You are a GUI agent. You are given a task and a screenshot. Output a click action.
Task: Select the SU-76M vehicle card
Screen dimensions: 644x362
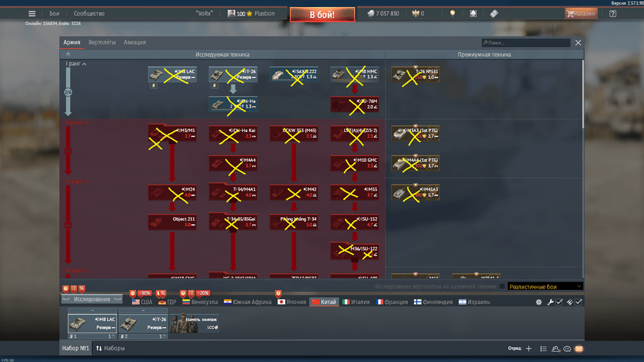coord(354,104)
